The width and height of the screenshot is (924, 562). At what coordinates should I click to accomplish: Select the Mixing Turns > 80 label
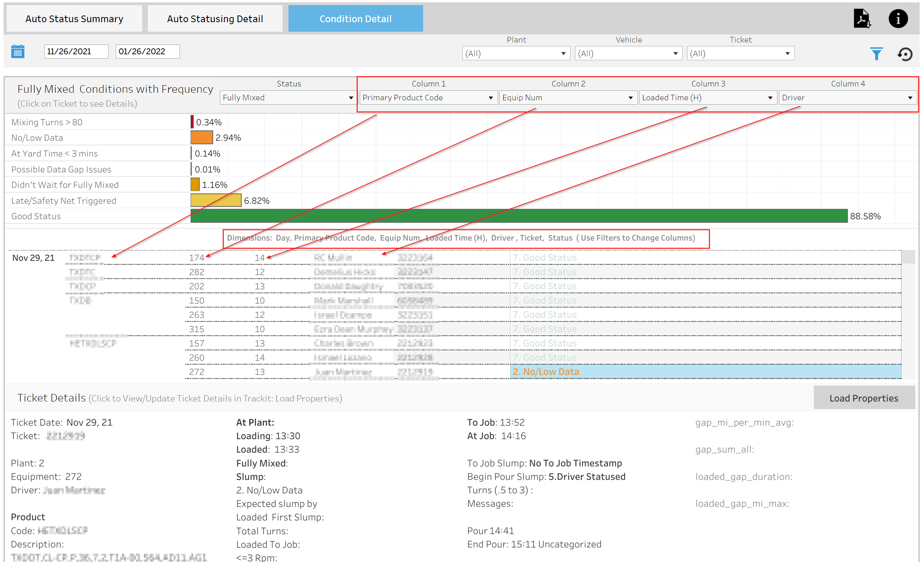[47, 122]
